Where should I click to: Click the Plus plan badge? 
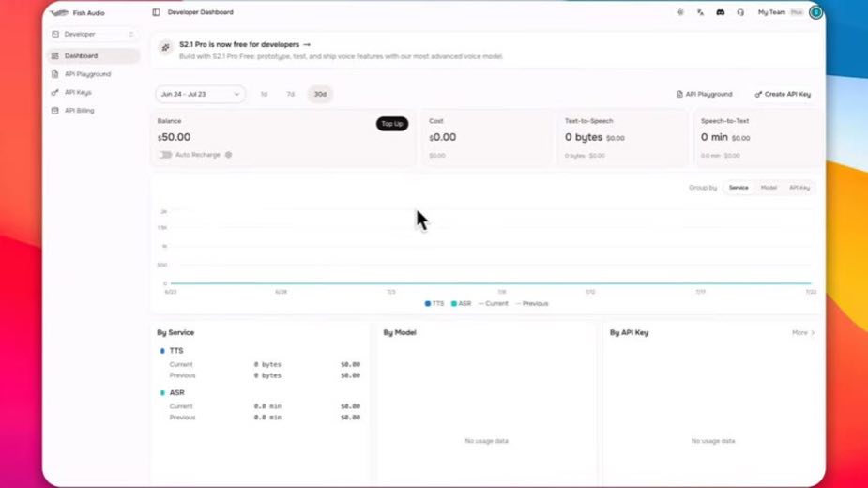coord(796,12)
